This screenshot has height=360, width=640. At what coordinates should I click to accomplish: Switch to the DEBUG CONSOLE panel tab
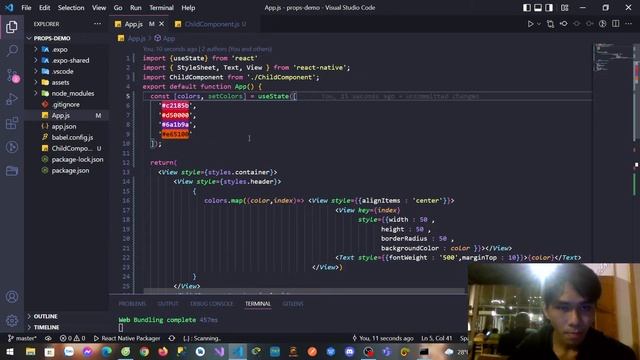click(211, 304)
